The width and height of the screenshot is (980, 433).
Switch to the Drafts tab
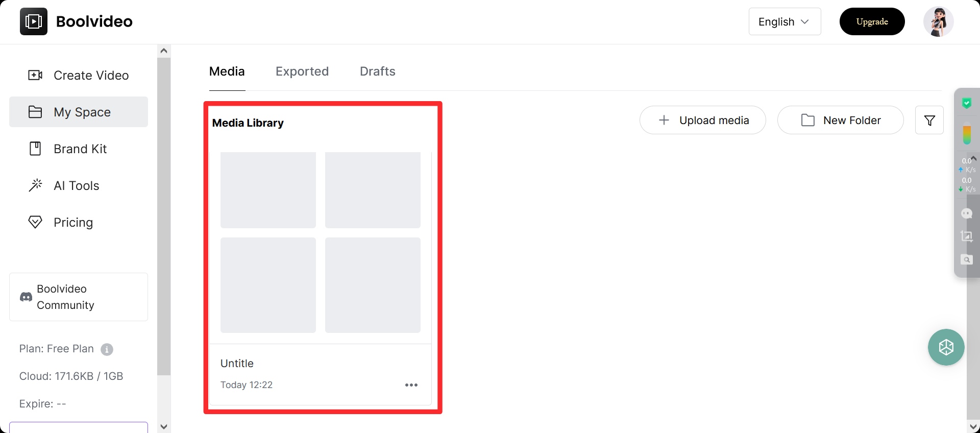[377, 71]
